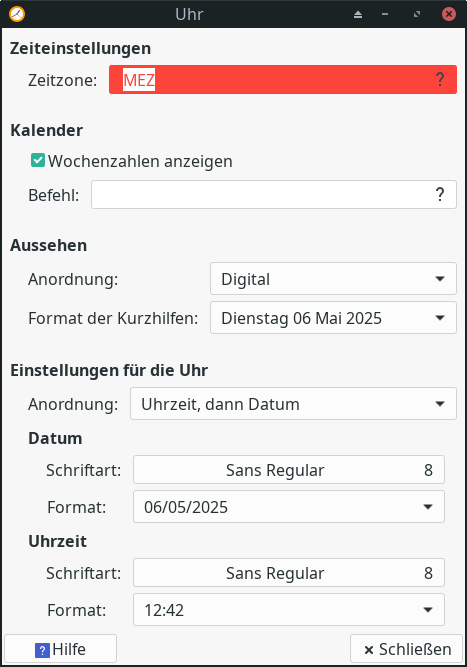Choose the Datum Schriftart Sans Regular button
This screenshot has height=667, width=467.
[x=289, y=470]
